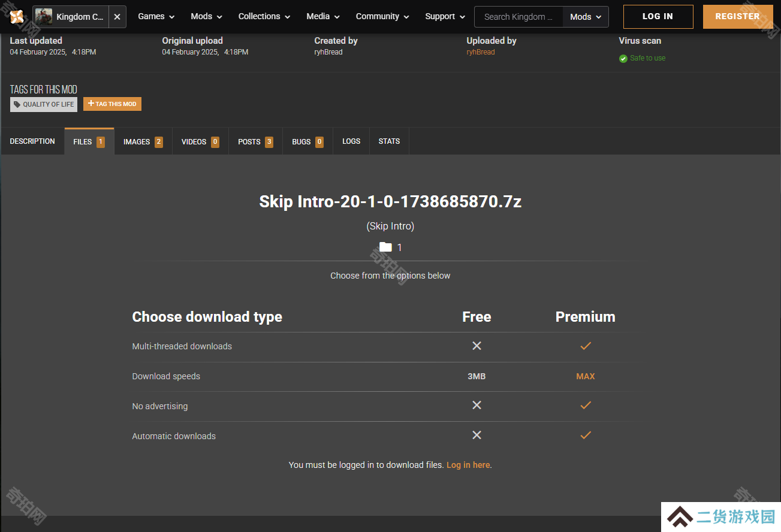Viewport: 781px width, 532px height.
Task: Open the BUGS tab
Action: click(x=307, y=142)
